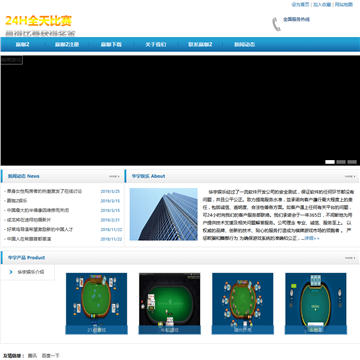Open the 详细>> link after the About text
Screen dimensions: 360x360
pyautogui.click(x=312, y=238)
